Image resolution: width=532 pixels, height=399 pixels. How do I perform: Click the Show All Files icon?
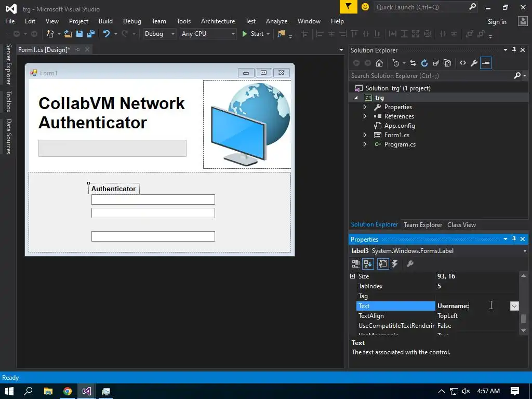(x=447, y=63)
